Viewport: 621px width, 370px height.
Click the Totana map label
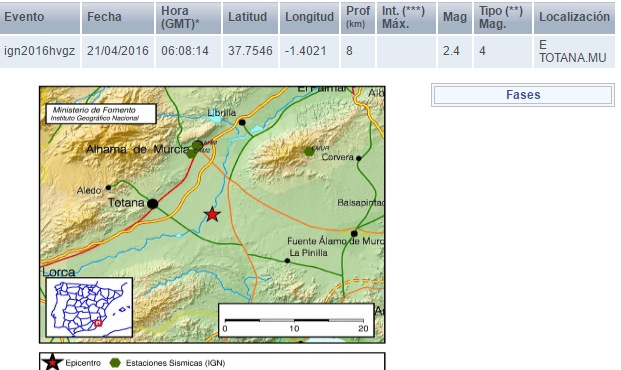[126, 203]
